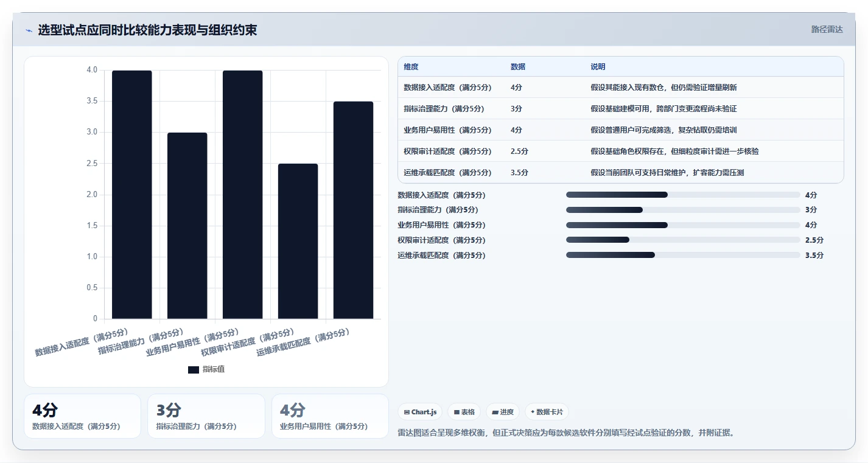Image resolution: width=868 pixels, height=463 pixels.
Task: Click the 2.5分 value beside the progress bar
Action: (814, 240)
